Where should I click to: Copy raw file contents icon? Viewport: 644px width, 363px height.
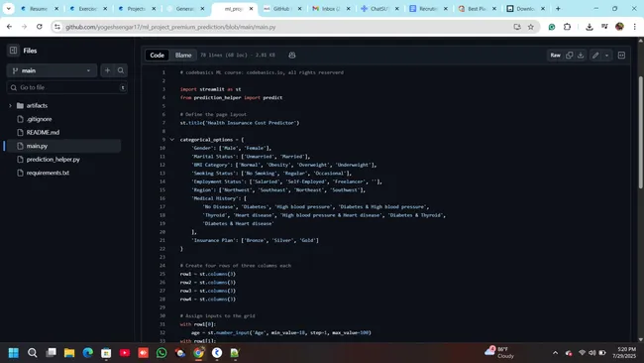coord(570,56)
